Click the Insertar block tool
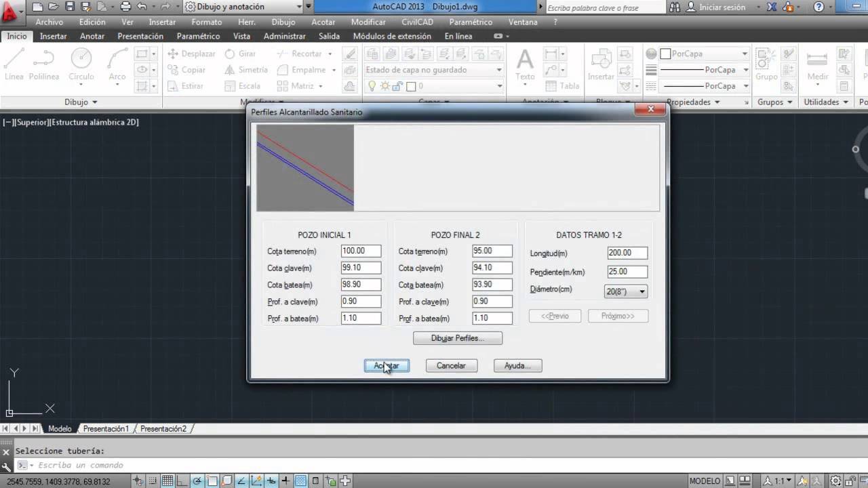 (601, 65)
